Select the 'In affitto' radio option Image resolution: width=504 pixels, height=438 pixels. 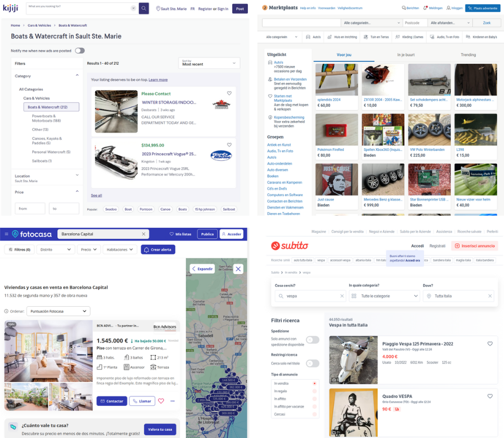click(314, 399)
